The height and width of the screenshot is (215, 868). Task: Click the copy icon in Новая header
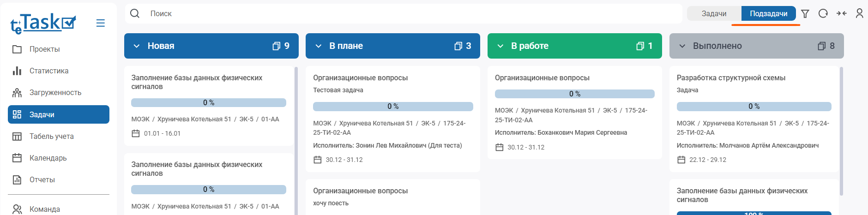pos(276,46)
